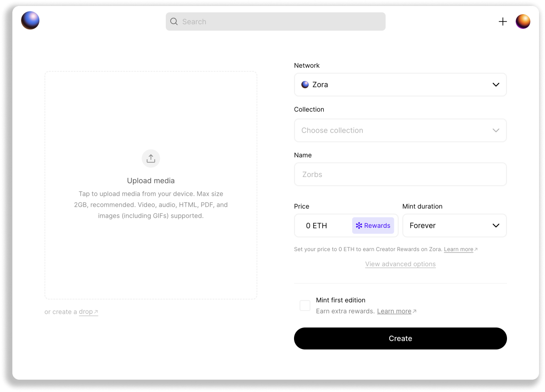Open the Mint duration Forever dropdown
The width and height of the screenshot is (545, 392).
tap(454, 226)
